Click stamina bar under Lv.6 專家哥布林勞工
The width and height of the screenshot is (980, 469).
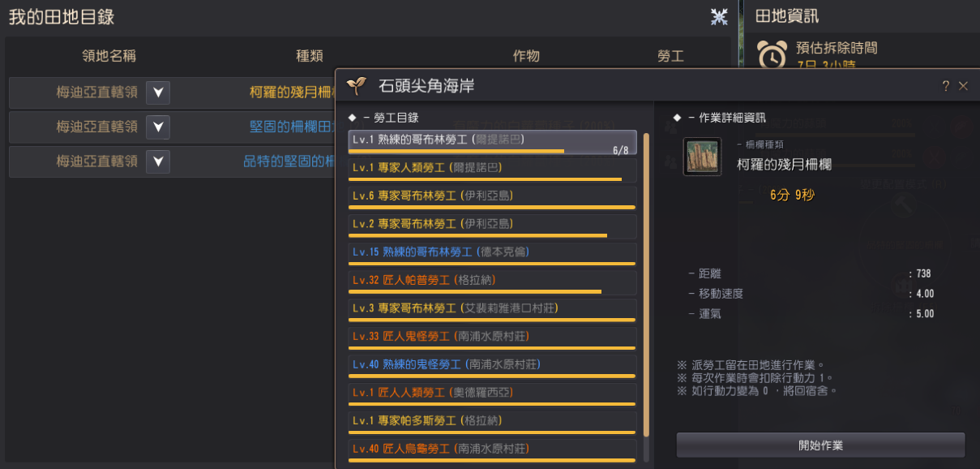point(493,207)
